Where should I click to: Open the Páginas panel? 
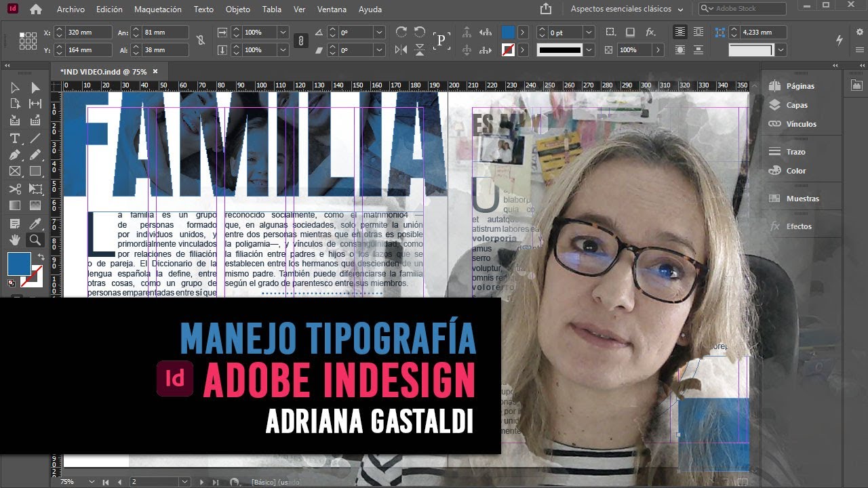coord(792,86)
